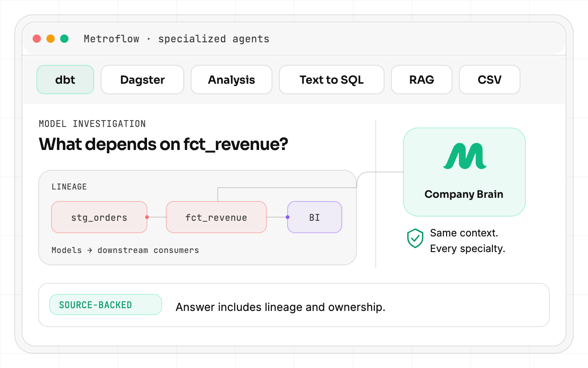Viewport: 588px width, 368px height.
Task: Click the "Every specialty." text
Action: tap(468, 249)
